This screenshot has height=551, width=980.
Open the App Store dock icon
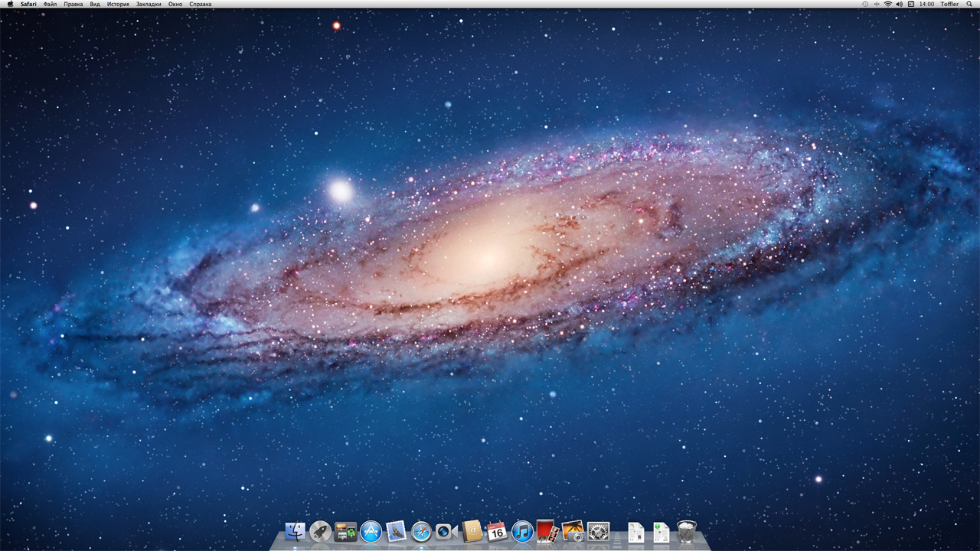tap(371, 531)
